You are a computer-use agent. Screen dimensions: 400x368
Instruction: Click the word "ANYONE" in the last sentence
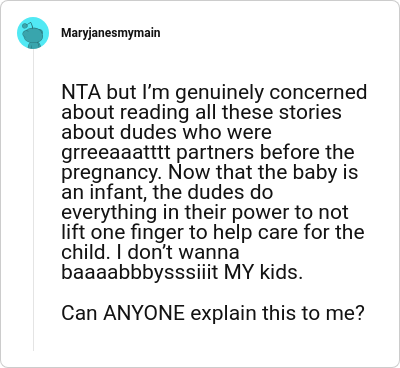point(144,313)
